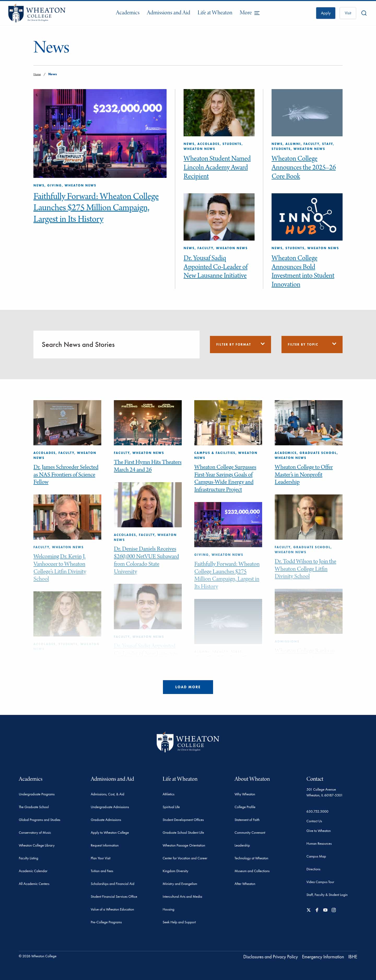Open footer Academic Calendar link
Image resolution: width=376 pixels, height=980 pixels.
pos(33,871)
